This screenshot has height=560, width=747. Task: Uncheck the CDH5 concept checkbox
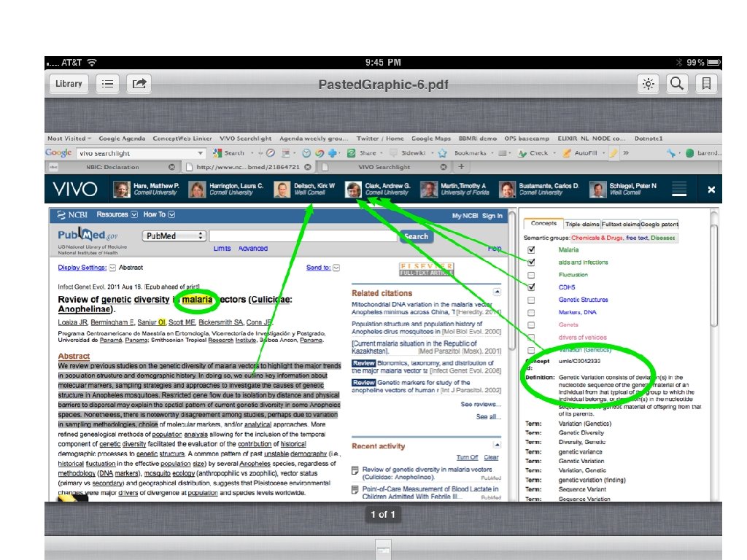pos(531,287)
